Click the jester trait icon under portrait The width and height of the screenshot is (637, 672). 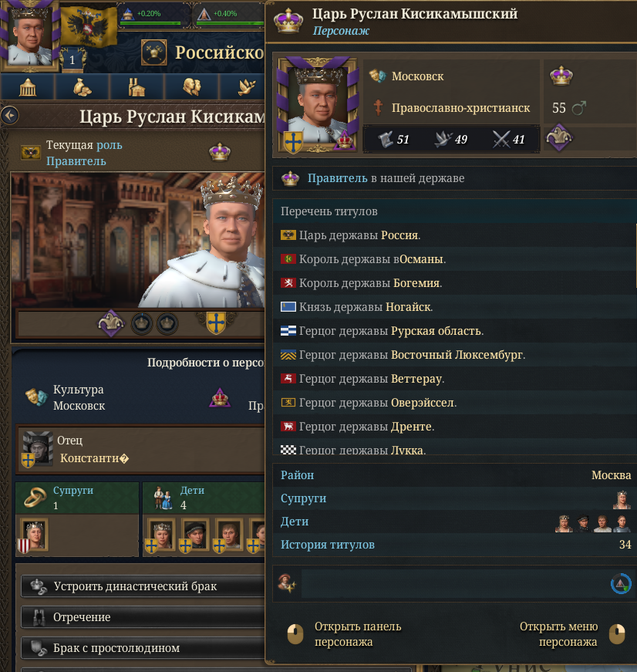pos(111,323)
